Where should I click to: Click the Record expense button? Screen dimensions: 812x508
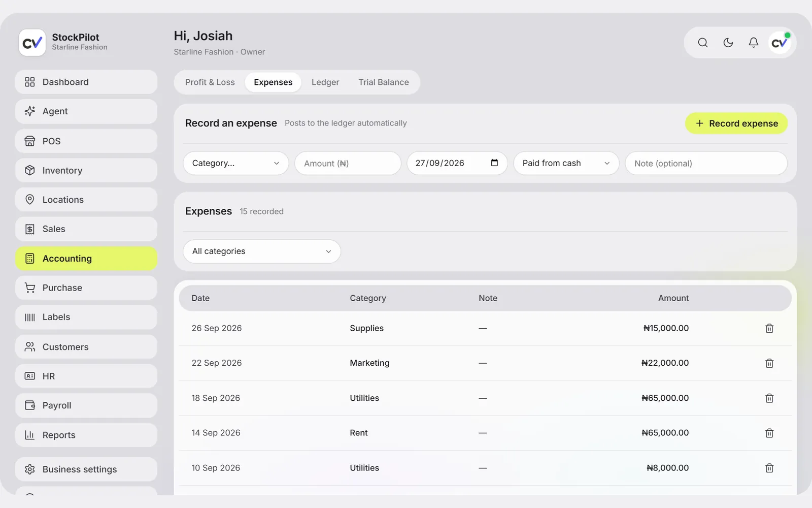736,123
